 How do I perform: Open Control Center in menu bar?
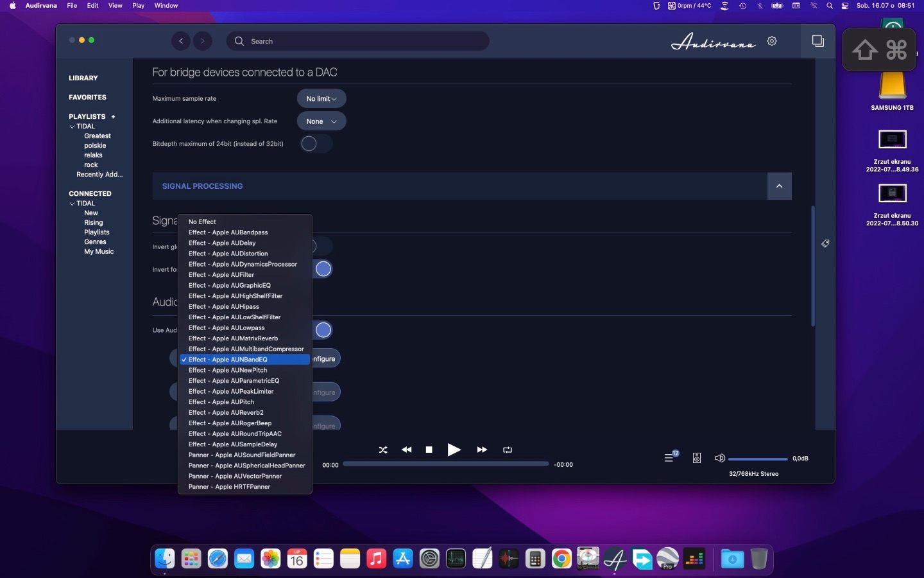pyautogui.click(x=845, y=6)
